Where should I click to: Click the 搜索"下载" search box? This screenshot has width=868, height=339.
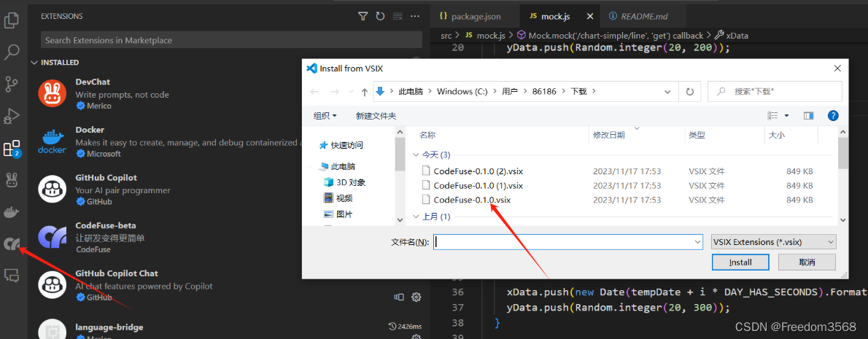click(775, 92)
